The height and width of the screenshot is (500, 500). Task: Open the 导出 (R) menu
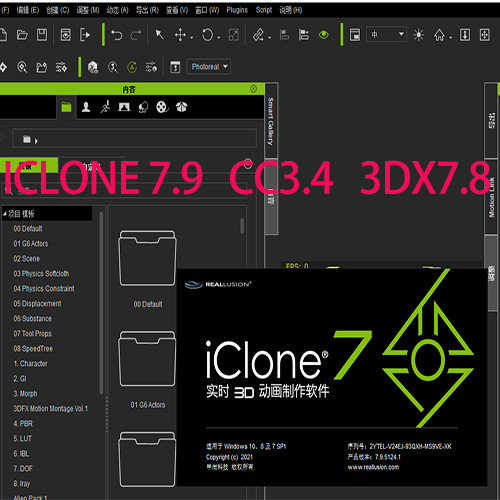(147, 10)
